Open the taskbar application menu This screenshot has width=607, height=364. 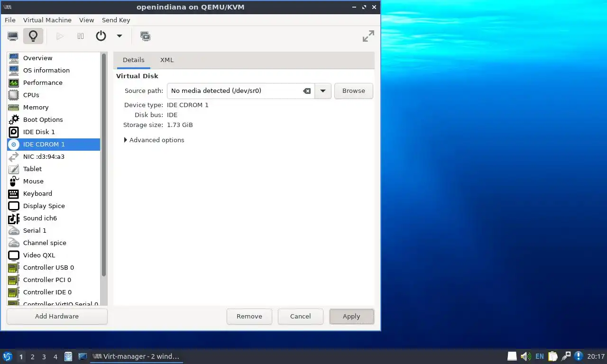point(7,356)
